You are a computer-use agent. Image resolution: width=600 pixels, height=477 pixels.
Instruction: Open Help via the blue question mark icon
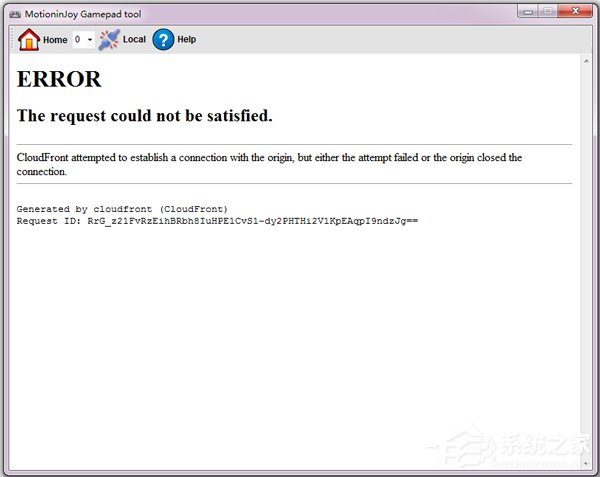tap(163, 39)
